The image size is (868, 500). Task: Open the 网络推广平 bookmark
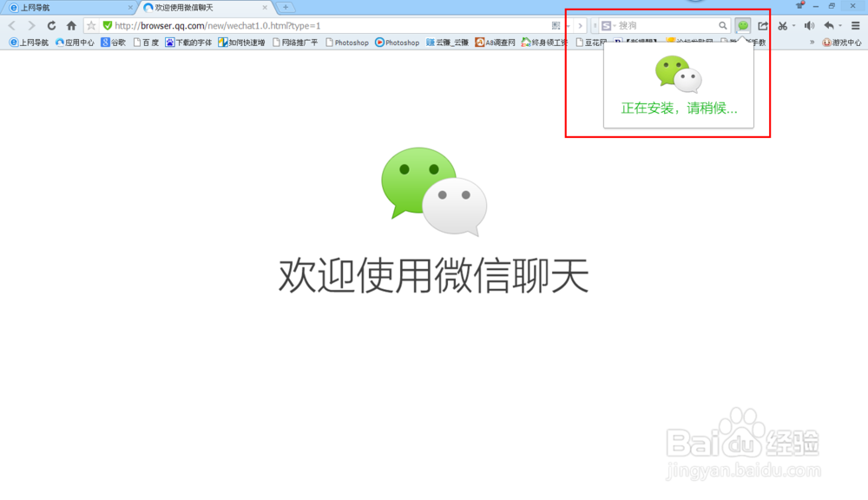point(295,42)
